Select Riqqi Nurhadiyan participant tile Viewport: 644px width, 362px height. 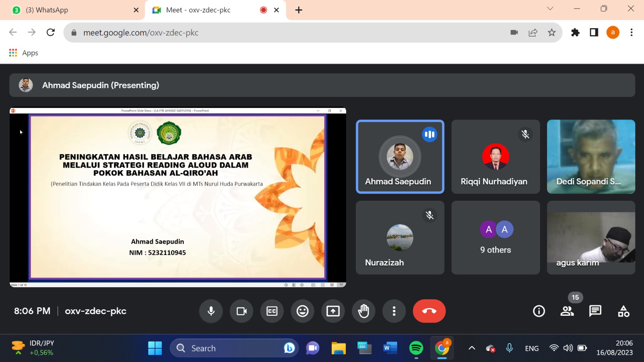pos(495,157)
